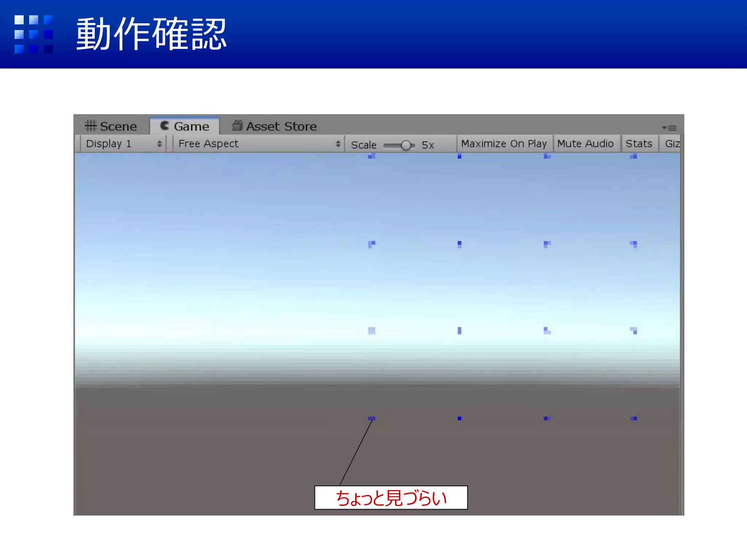Screen dimensions: 747x560
Task: Click the Scene tab grid icon
Action: pos(90,126)
